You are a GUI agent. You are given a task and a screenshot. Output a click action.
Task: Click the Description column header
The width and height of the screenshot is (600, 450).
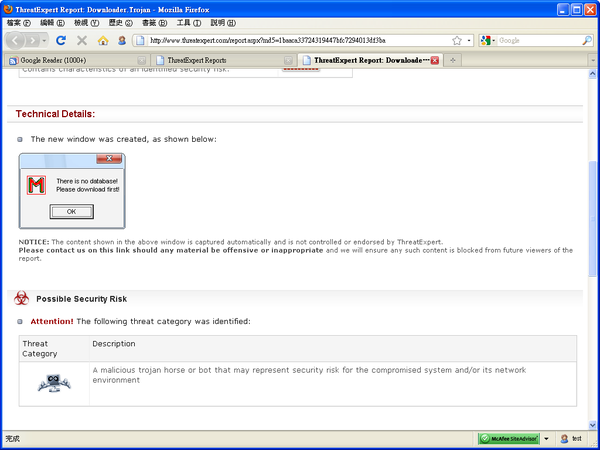(x=114, y=344)
